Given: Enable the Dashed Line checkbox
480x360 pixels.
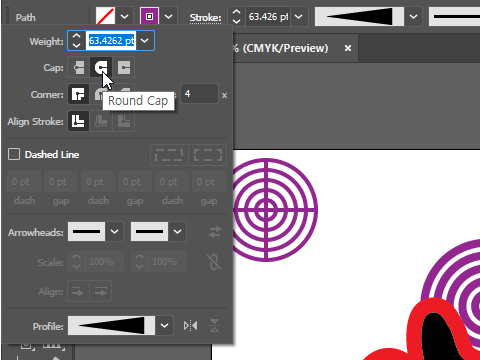Looking at the screenshot, I should (x=14, y=154).
